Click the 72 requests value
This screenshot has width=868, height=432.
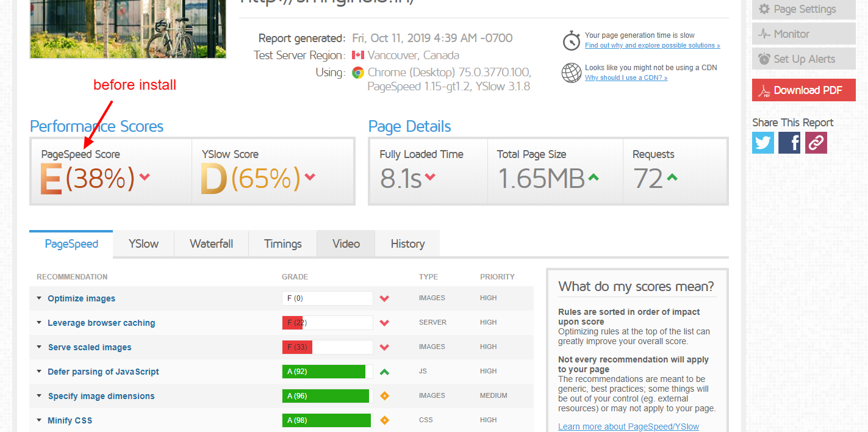point(648,178)
